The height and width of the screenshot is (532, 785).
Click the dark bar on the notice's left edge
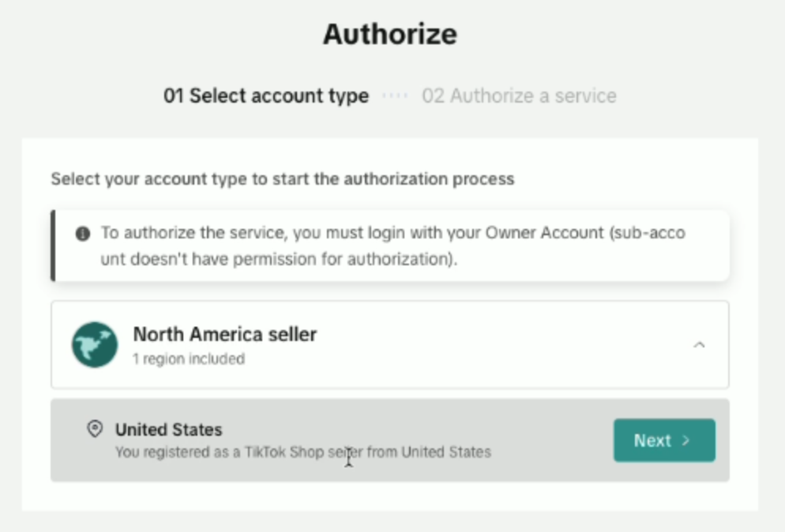[x=53, y=245]
